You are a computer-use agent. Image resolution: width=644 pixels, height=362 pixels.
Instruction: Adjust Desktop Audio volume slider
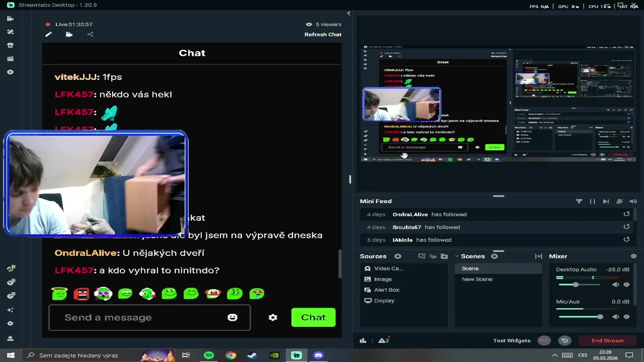575,285
